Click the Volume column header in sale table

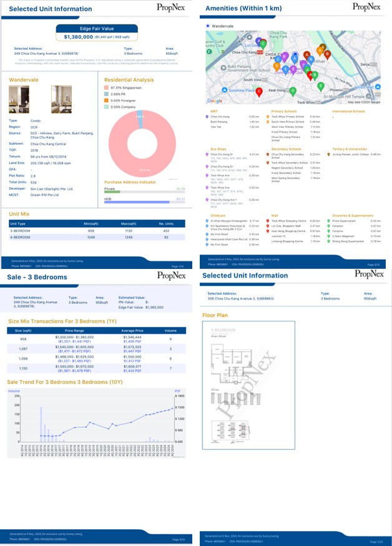pos(170,331)
